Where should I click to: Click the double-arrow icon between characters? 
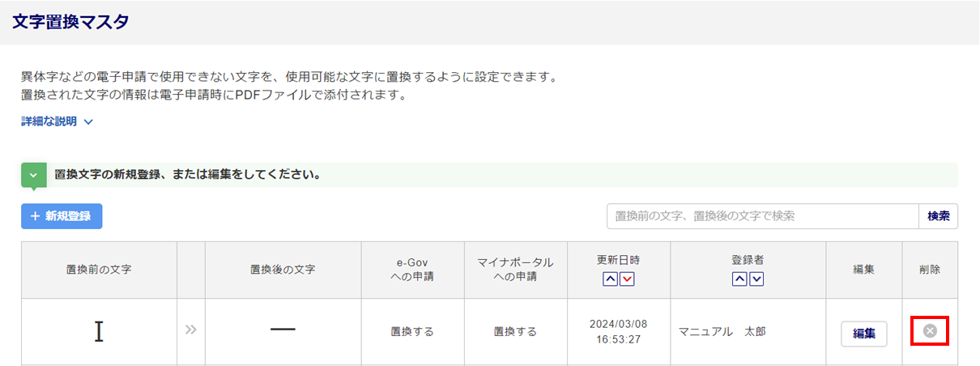[x=191, y=330]
